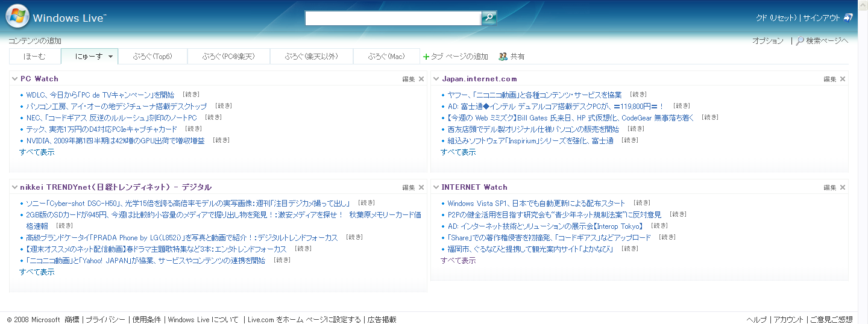Screen dimensions: 868x324
Task: Open オプション link
Action: 768,41
